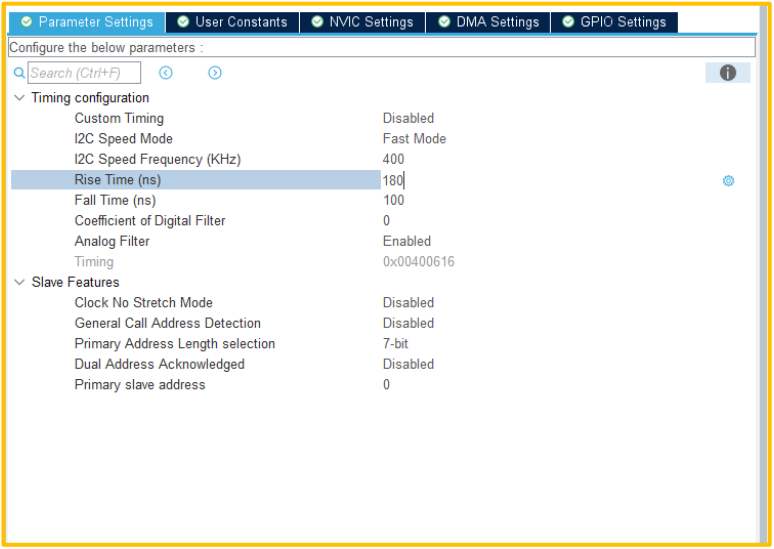Select Dual Address Acknowledged label
The width and height of the screenshot is (774, 549).
point(159,364)
